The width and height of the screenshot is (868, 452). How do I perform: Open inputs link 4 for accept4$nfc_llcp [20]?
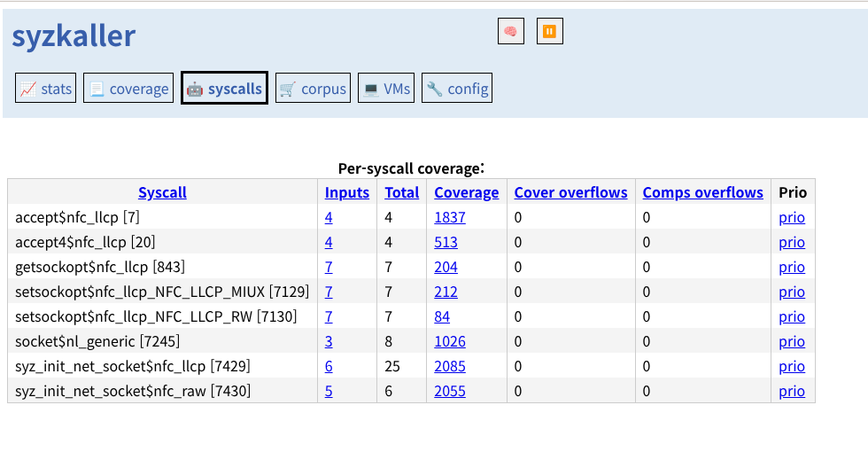[329, 242]
